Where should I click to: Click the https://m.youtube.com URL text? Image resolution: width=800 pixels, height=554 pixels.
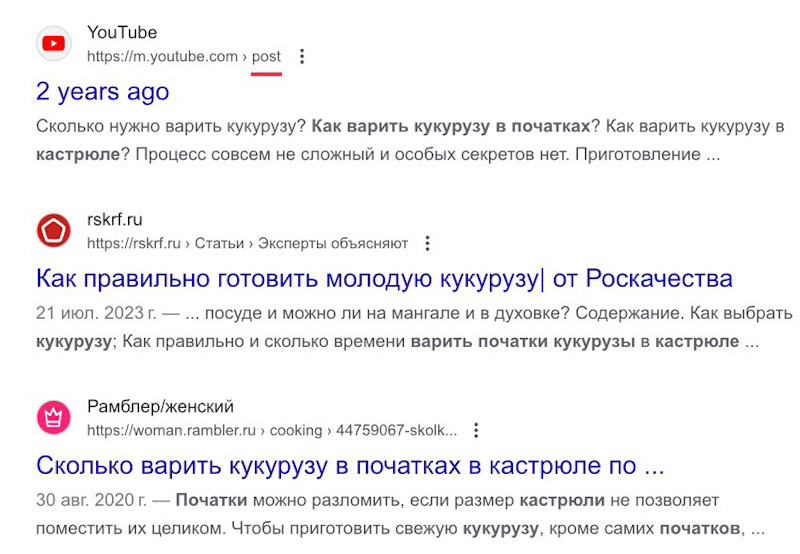coord(162,56)
